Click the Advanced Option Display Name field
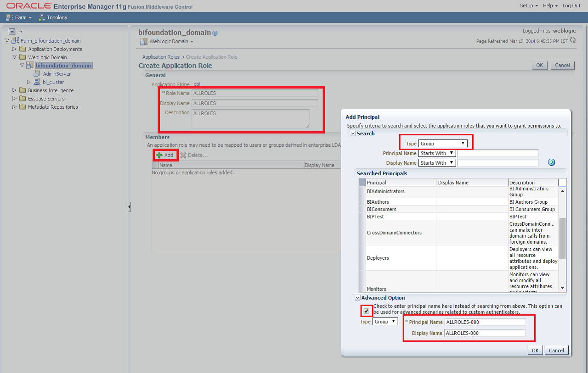 point(485,333)
